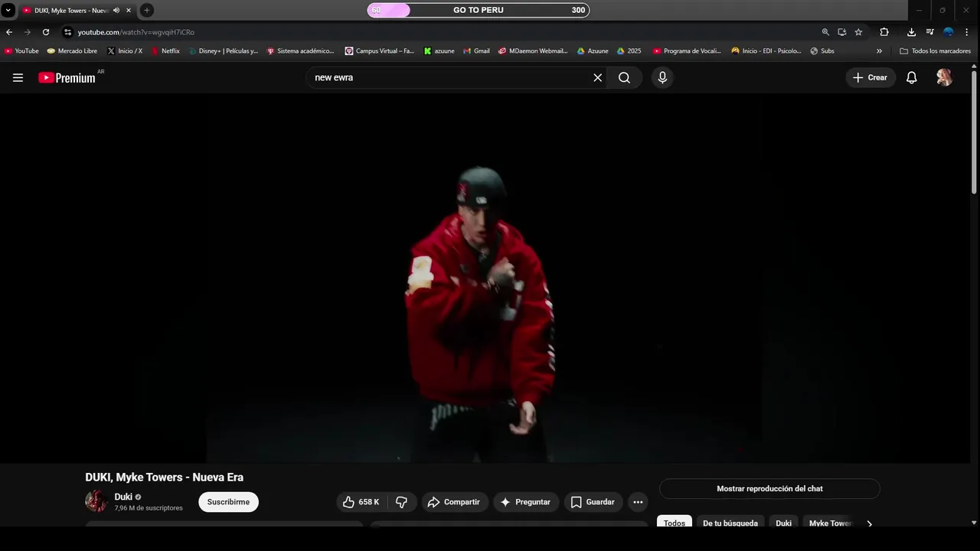Open Duki channel avatar

click(x=96, y=501)
